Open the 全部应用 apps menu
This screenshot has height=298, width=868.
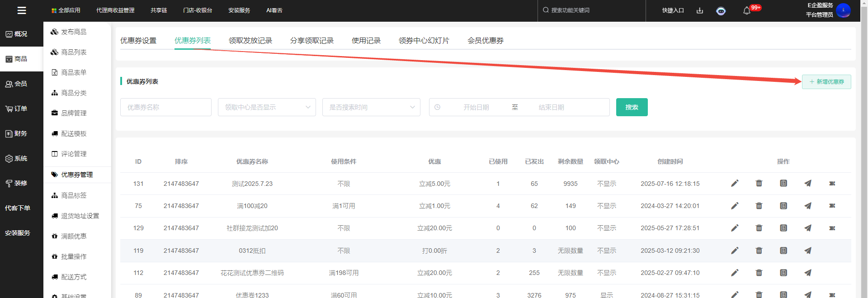pyautogui.click(x=66, y=10)
